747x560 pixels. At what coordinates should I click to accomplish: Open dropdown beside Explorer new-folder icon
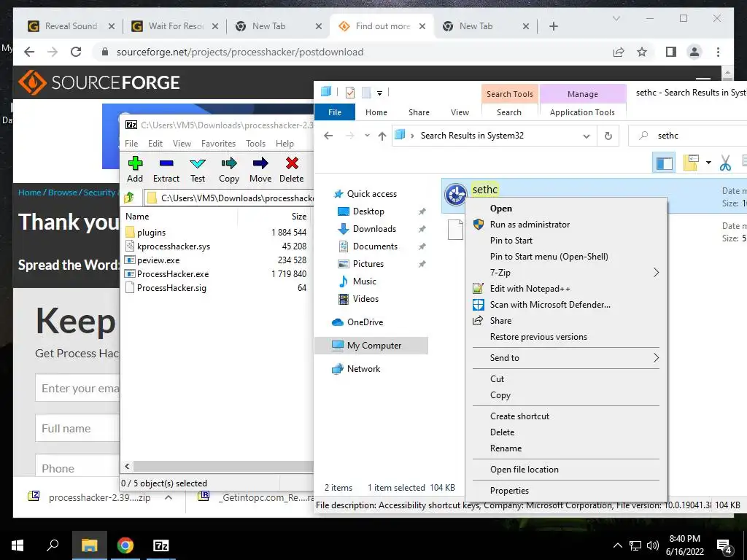708,163
